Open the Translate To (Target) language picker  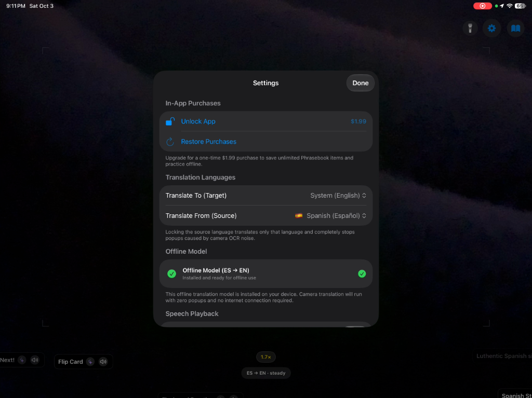click(266, 195)
